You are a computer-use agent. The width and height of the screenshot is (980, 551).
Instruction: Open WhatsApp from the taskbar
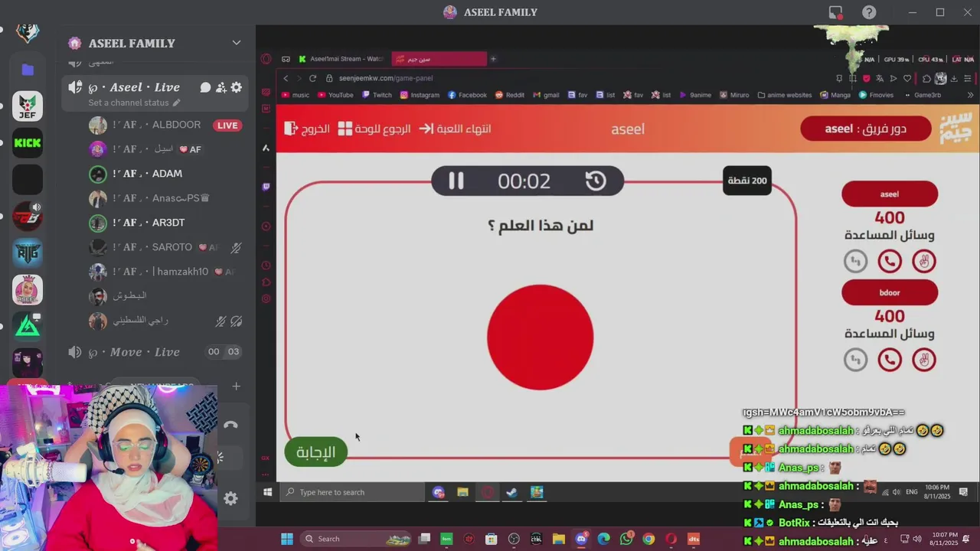click(626, 539)
